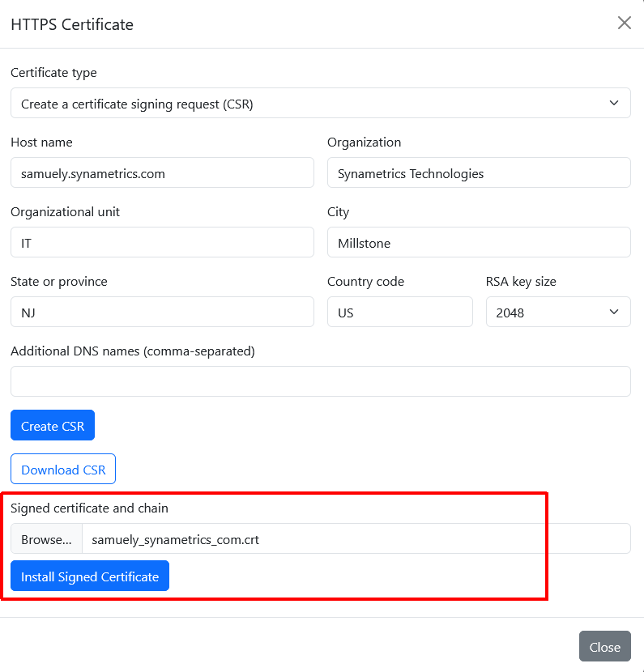Edit the Organization field

[x=479, y=172]
